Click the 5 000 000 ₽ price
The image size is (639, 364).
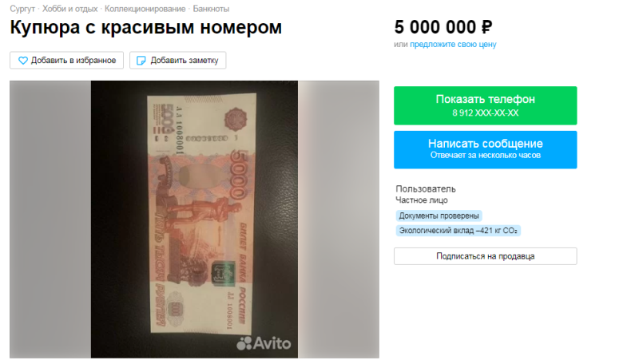tap(443, 28)
